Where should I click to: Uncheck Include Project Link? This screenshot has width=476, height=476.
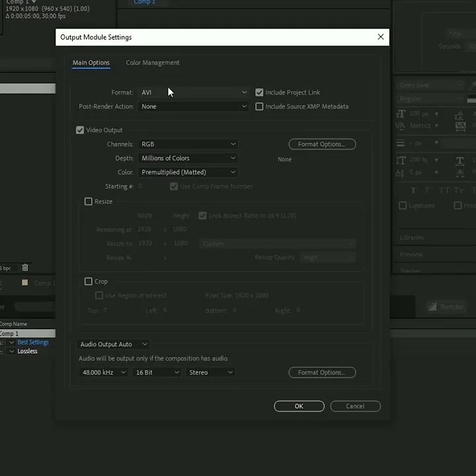pos(259,93)
